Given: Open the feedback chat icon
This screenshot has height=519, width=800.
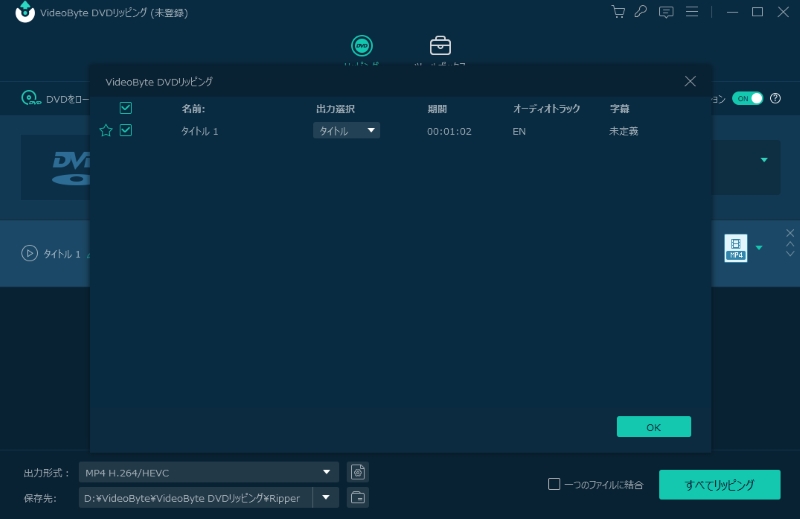Looking at the screenshot, I should [x=666, y=12].
